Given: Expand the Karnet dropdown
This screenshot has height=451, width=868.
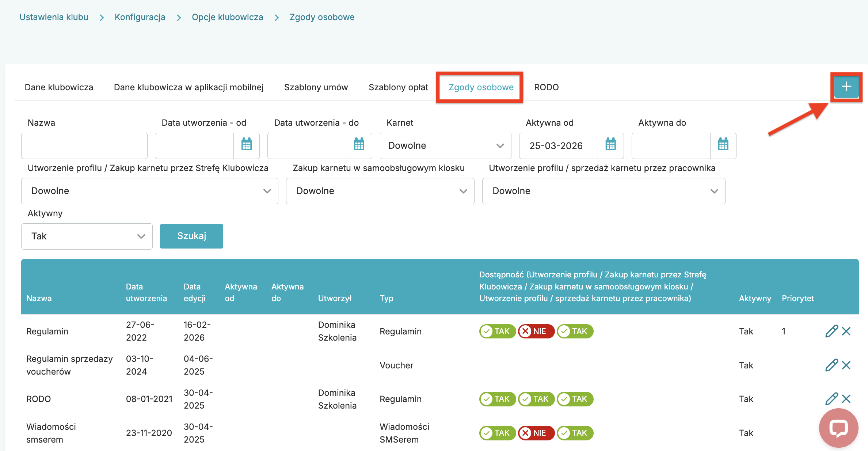Looking at the screenshot, I should coord(445,145).
